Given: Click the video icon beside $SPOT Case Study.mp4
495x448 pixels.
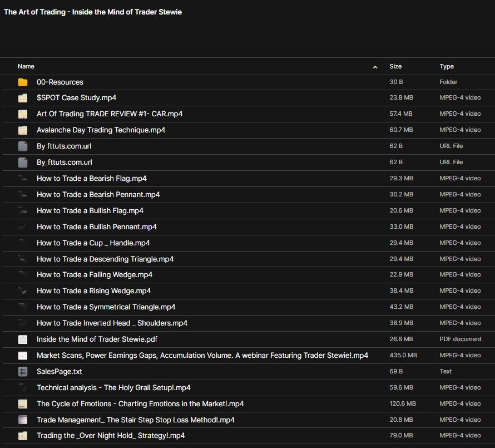Looking at the screenshot, I should coord(22,97).
